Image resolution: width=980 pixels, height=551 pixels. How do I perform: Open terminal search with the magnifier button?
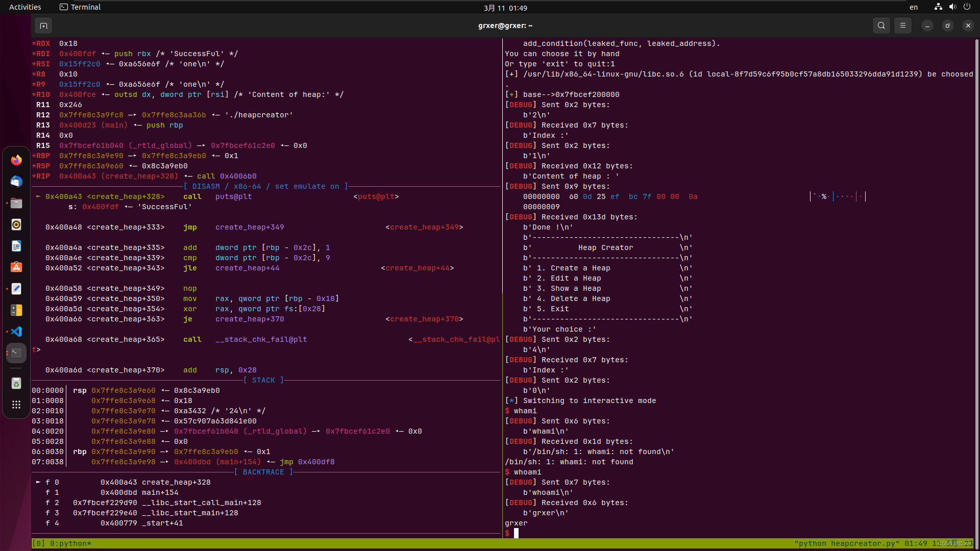coord(881,25)
